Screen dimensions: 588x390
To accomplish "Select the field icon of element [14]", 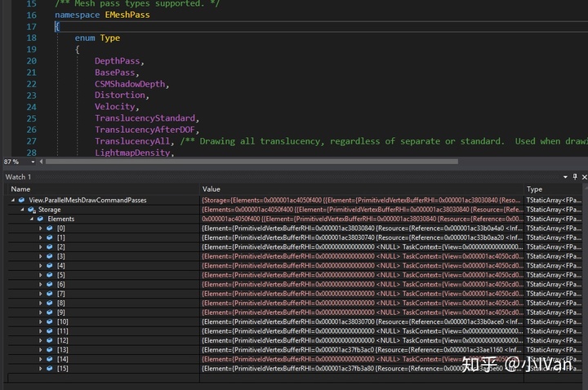I will click(50, 359).
